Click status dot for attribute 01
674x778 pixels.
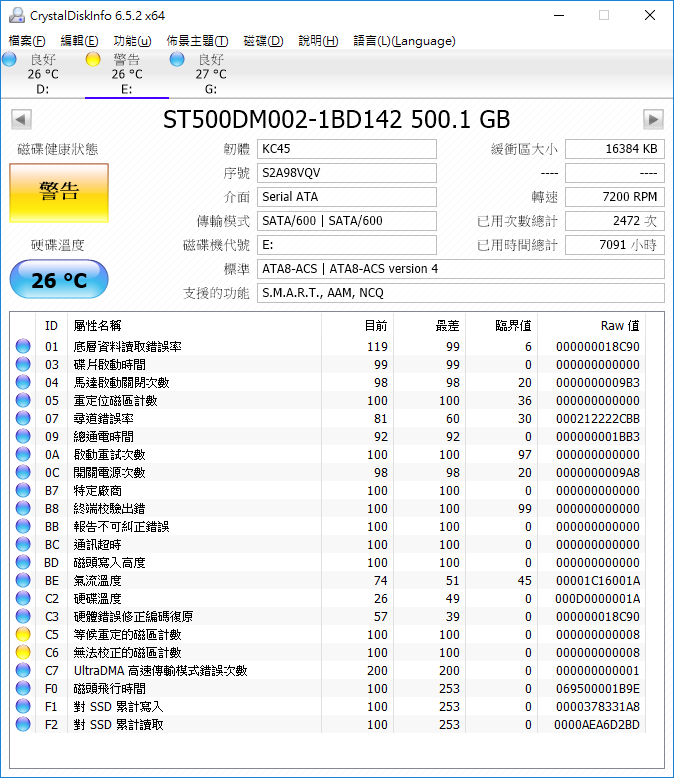pyautogui.click(x=23, y=346)
